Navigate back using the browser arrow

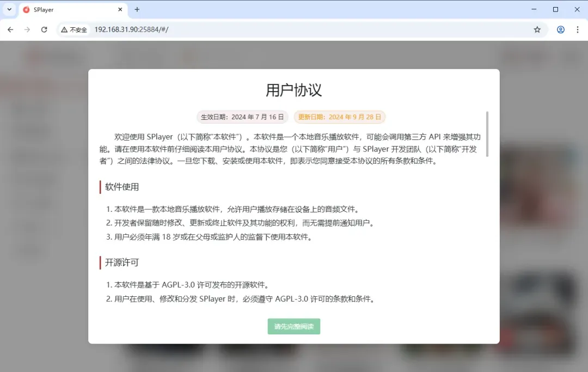[x=10, y=29]
